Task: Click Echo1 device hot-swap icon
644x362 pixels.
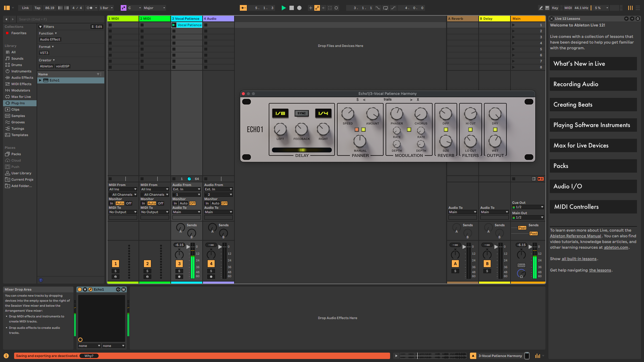Action: click(118, 289)
